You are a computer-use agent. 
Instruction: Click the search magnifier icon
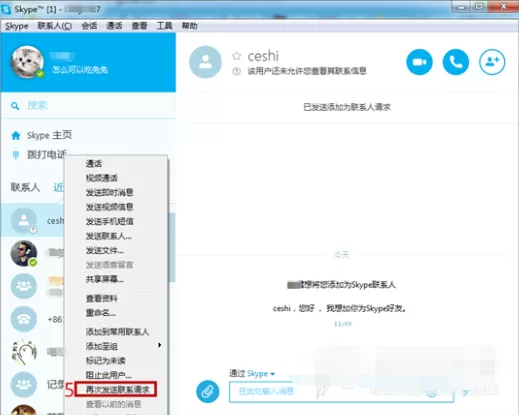15,106
